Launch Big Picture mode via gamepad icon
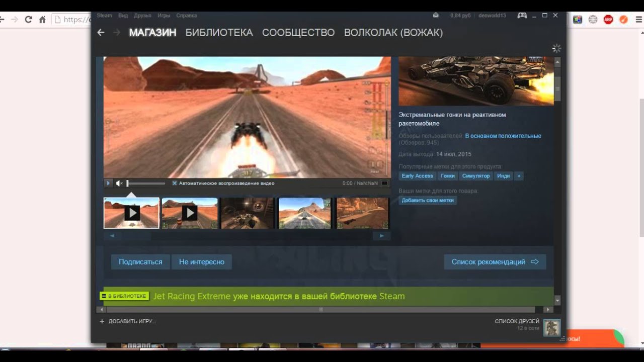 tap(522, 16)
